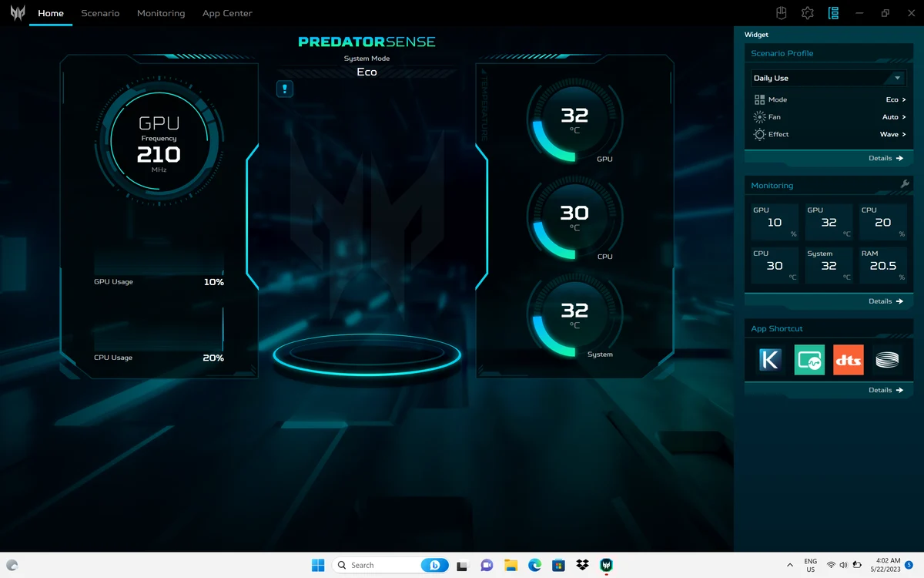Select the RAM 20.5 % monitoring tile
This screenshot has width=924, height=578.
[882, 265]
